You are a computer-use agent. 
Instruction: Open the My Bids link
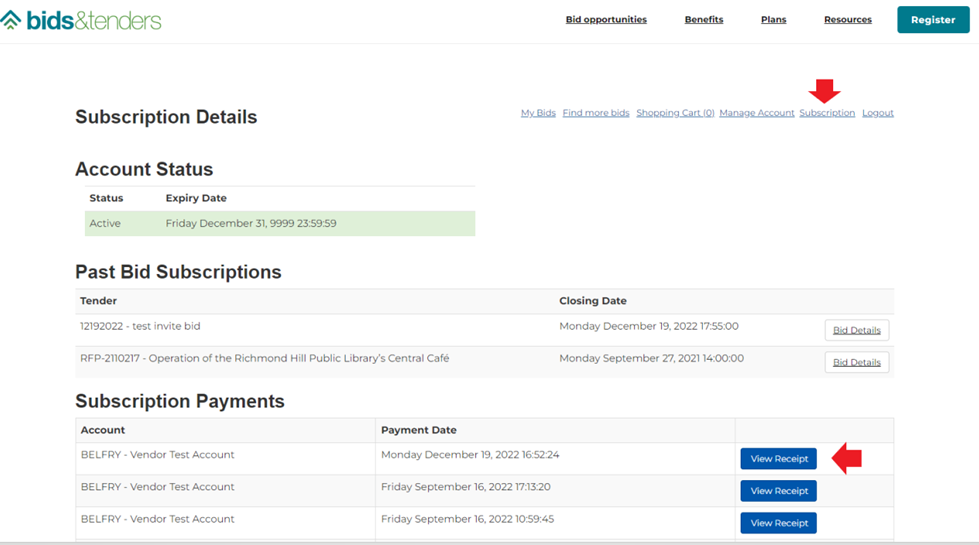pyautogui.click(x=538, y=112)
